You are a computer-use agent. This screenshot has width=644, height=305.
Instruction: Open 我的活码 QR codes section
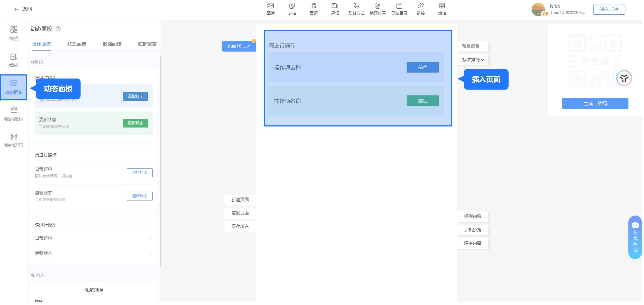pos(14,141)
